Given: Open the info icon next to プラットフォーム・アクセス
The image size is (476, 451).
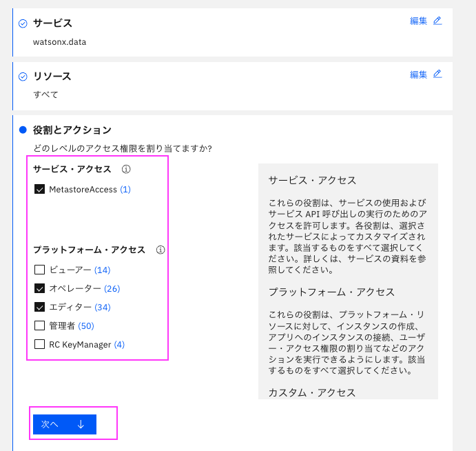Looking at the screenshot, I should 161,250.
